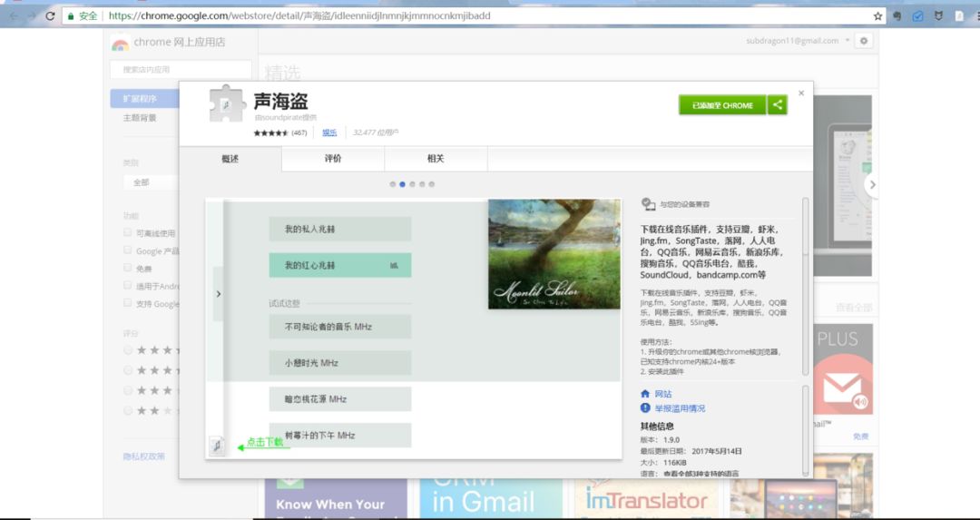Viewport: 980px width, 520px height.
Task: Click the 声海盗 title heading
Action: click(x=280, y=102)
